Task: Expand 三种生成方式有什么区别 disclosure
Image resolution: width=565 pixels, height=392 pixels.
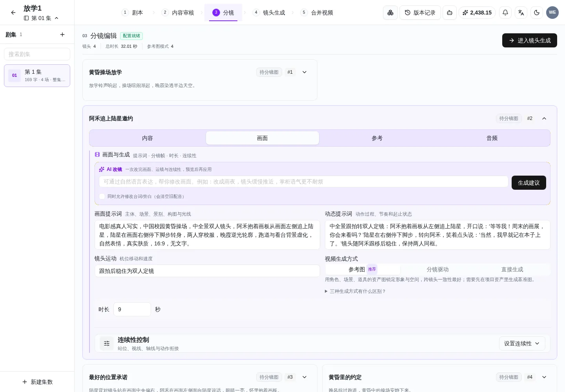Action: click(355, 291)
